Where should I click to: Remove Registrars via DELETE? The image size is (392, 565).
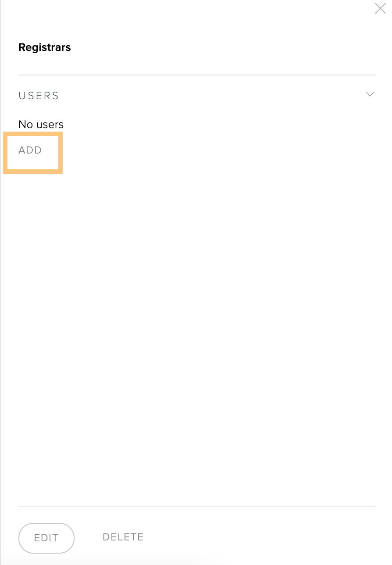point(123,537)
